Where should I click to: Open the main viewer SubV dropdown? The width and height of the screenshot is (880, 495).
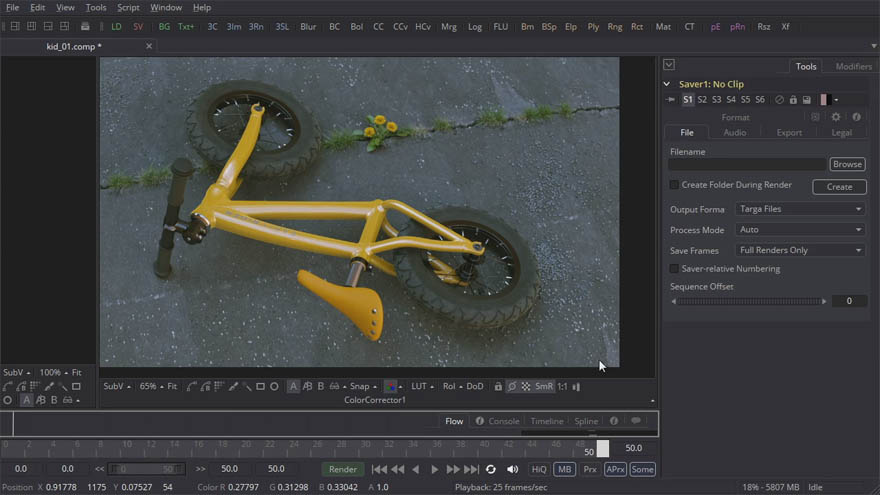click(117, 386)
